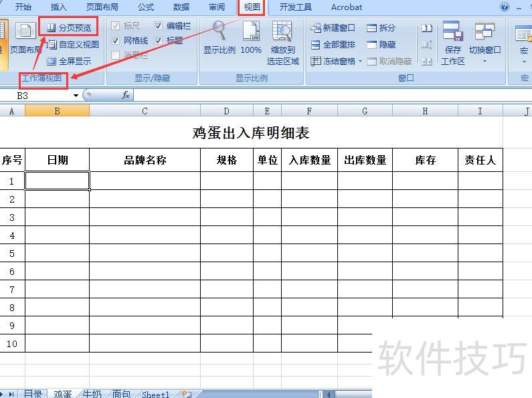Arrange windows with 全部重排
Viewport: 532px width, 398px height.
[333, 44]
